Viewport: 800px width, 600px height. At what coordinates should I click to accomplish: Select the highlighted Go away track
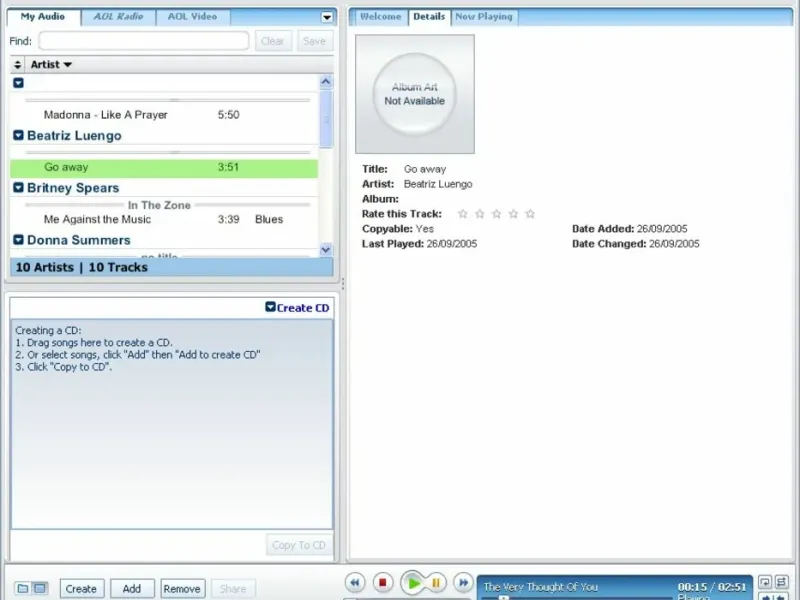tap(164, 167)
